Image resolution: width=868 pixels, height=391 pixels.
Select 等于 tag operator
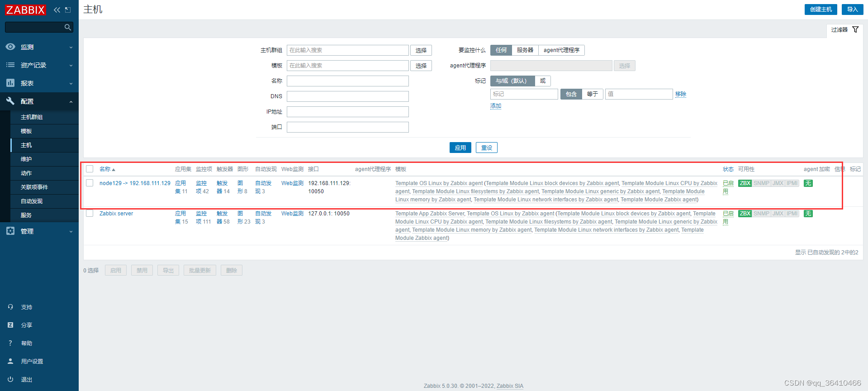(x=593, y=94)
